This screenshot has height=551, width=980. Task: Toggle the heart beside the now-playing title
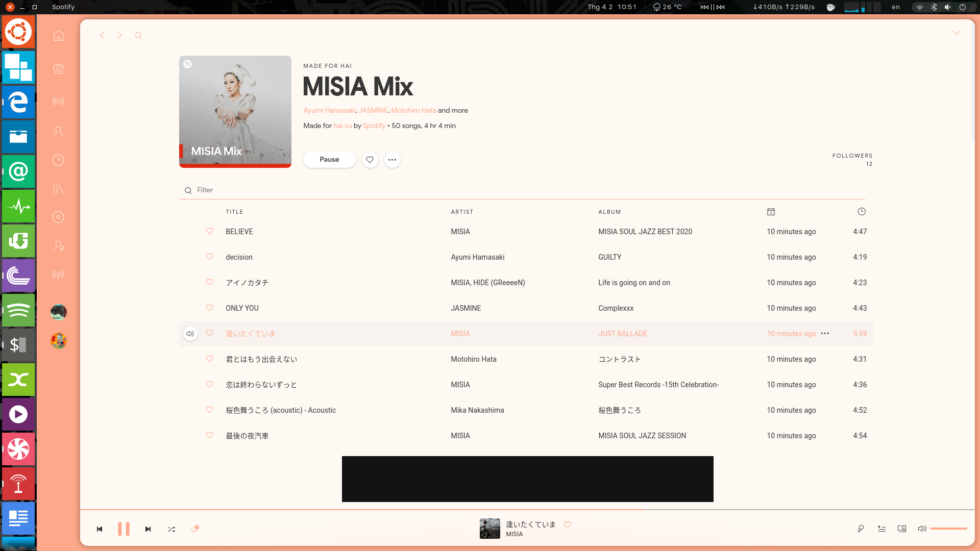pyautogui.click(x=567, y=524)
